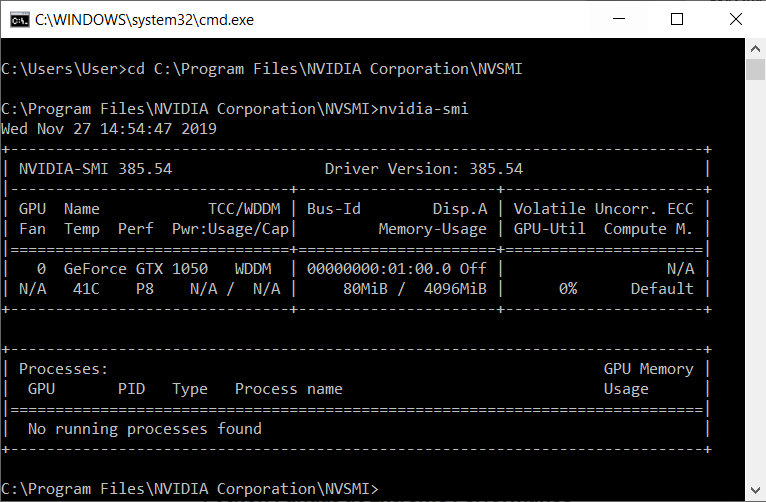Click the 'Compute M.' column header
Viewport: 766px width, 502px height.
point(648,229)
